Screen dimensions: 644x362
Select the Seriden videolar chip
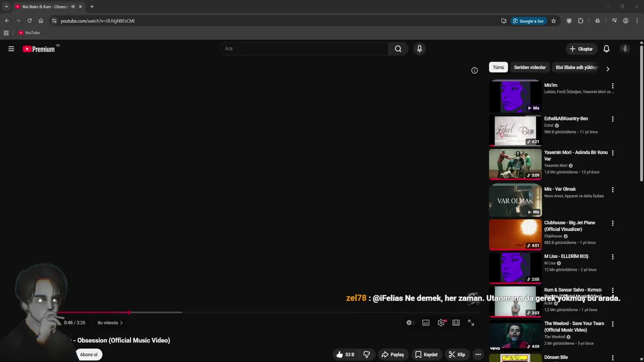pos(530,67)
